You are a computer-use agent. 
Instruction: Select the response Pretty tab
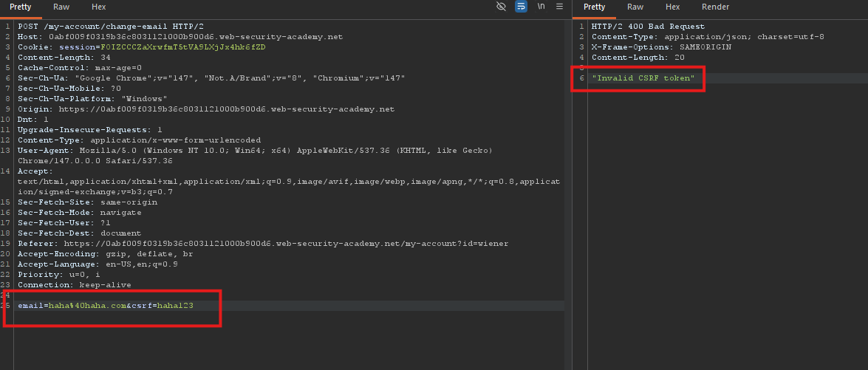(595, 7)
